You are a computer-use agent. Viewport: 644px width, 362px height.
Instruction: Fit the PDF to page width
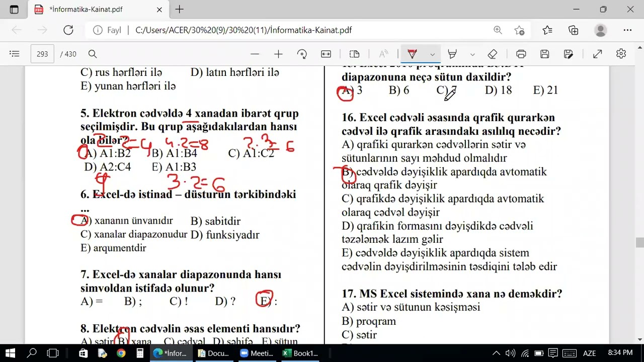[x=326, y=54]
